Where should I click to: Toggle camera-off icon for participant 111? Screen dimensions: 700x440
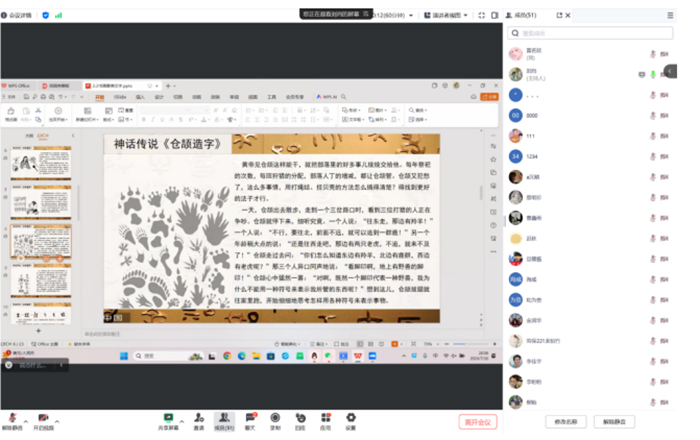pyautogui.click(x=664, y=136)
